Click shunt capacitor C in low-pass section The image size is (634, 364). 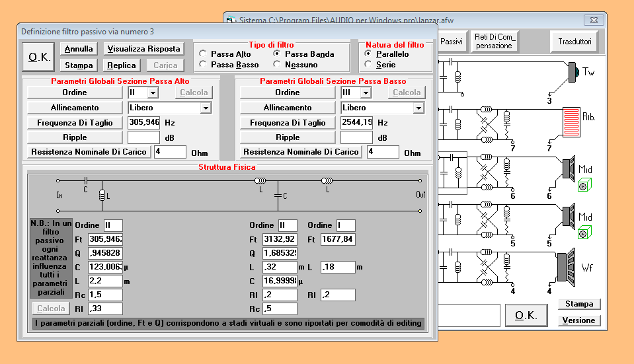click(278, 196)
